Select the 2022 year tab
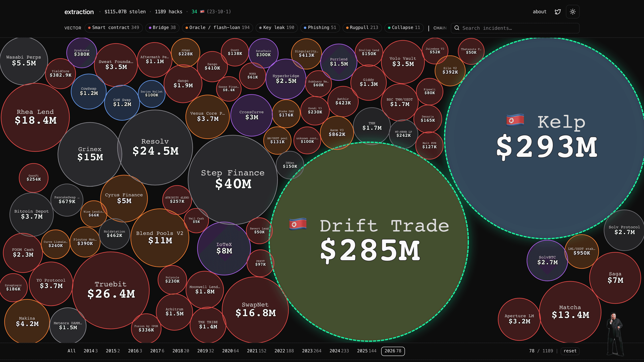 [x=284, y=351]
